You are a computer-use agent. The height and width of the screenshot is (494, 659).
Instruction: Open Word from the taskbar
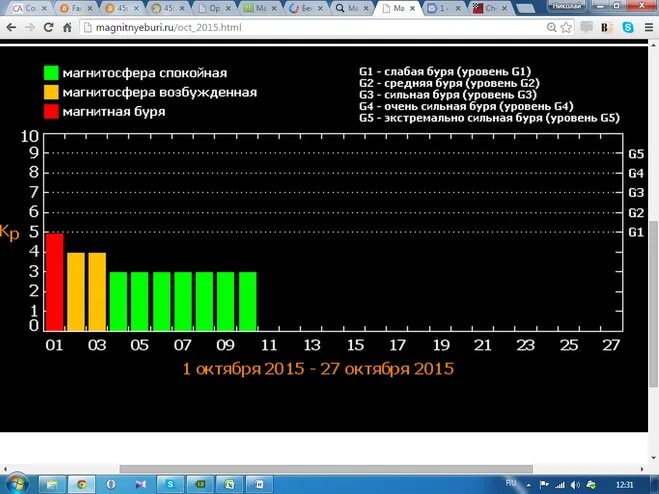[x=259, y=485]
